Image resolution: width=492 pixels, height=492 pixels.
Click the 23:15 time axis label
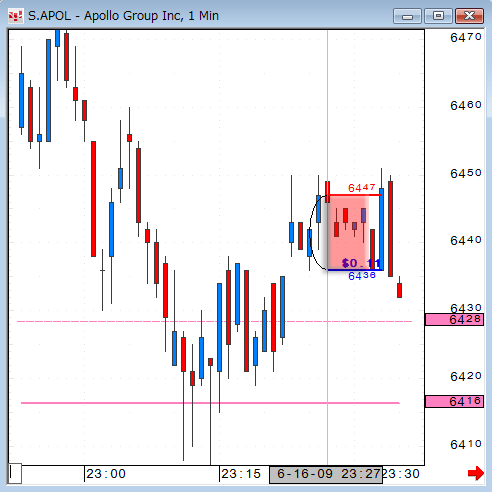(x=241, y=474)
